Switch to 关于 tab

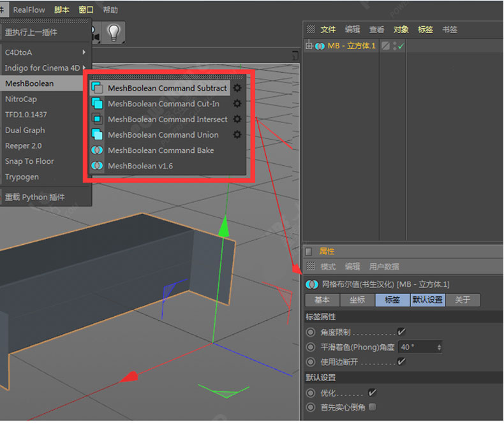[463, 300]
